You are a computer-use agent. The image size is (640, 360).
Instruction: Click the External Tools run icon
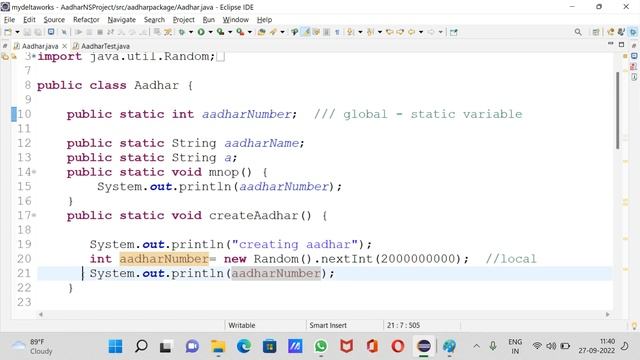[240, 32]
